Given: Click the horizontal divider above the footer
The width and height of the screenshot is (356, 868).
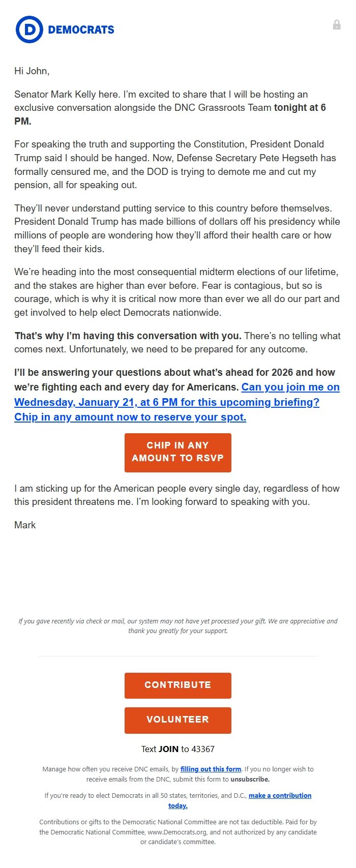Looking at the screenshot, I should pyautogui.click(x=177, y=656).
